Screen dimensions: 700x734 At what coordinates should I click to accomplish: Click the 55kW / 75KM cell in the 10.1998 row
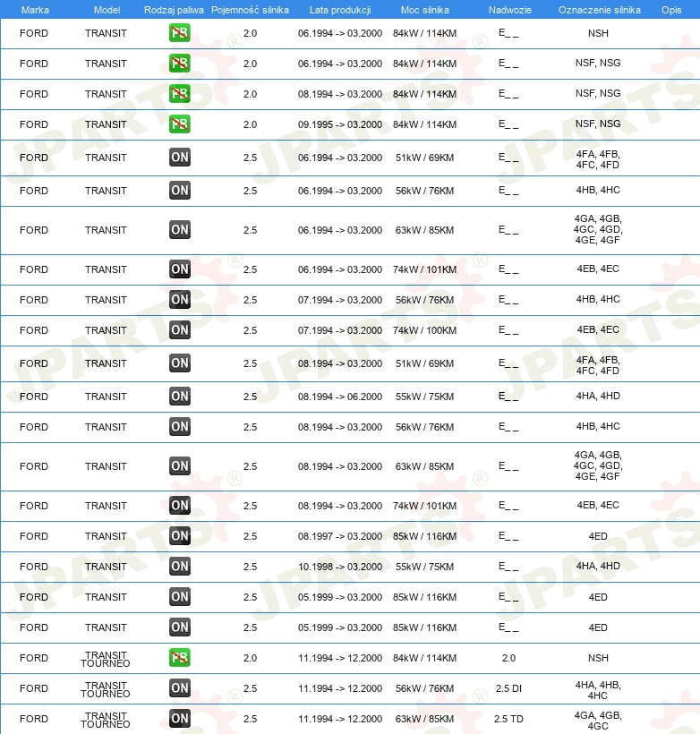click(424, 567)
